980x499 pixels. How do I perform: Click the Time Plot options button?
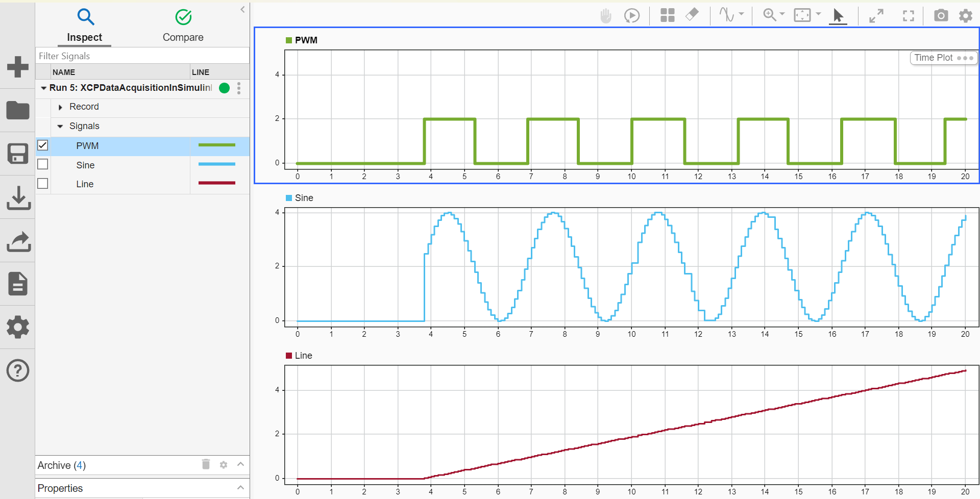pyautogui.click(x=943, y=58)
